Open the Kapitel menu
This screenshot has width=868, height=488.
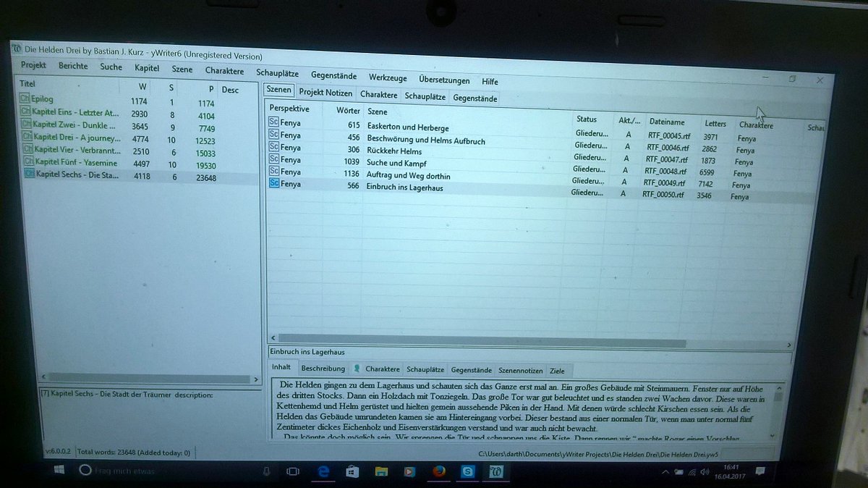pyautogui.click(x=147, y=68)
